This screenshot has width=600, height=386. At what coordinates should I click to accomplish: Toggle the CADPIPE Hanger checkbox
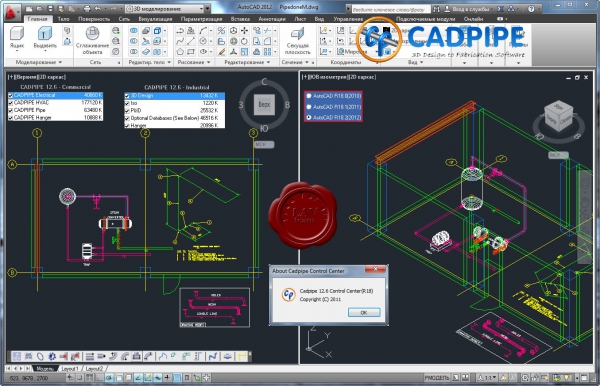coord(11,118)
